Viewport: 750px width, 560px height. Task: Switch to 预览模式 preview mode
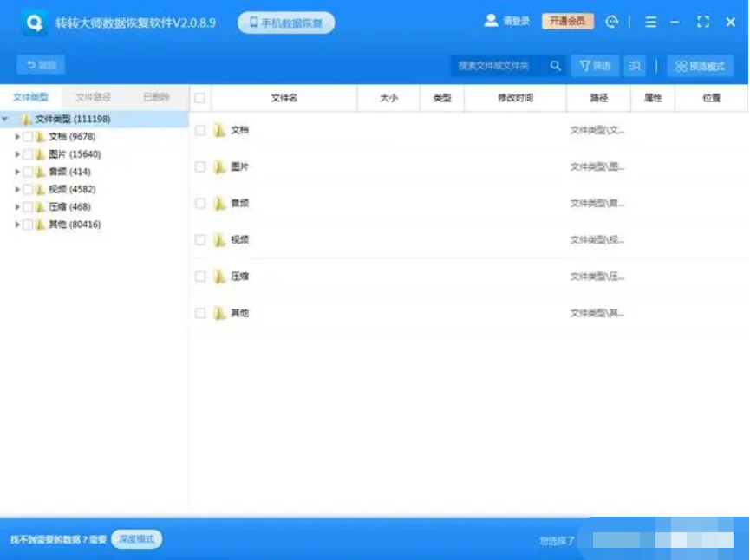pyautogui.click(x=700, y=66)
